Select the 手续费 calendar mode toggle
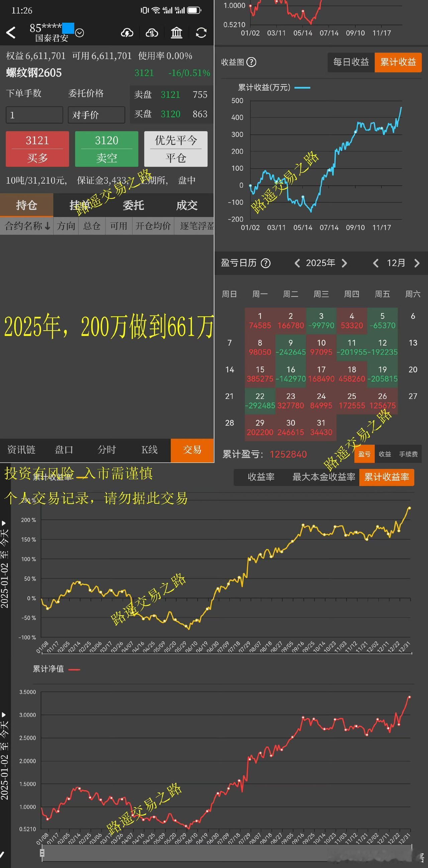The width and height of the screenshot is (428, 868). pos(409,454)
